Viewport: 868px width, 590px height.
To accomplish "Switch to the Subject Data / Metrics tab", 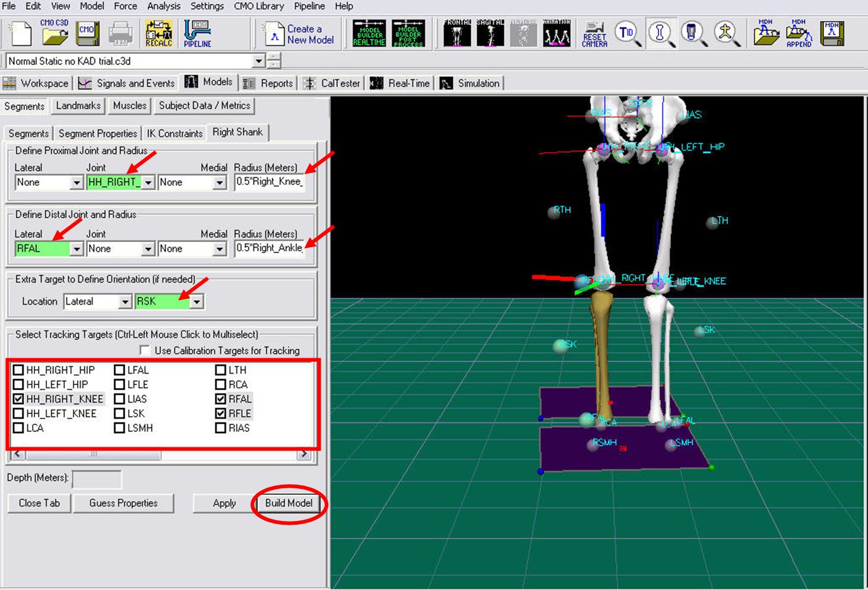I will (x=204, y=106).
